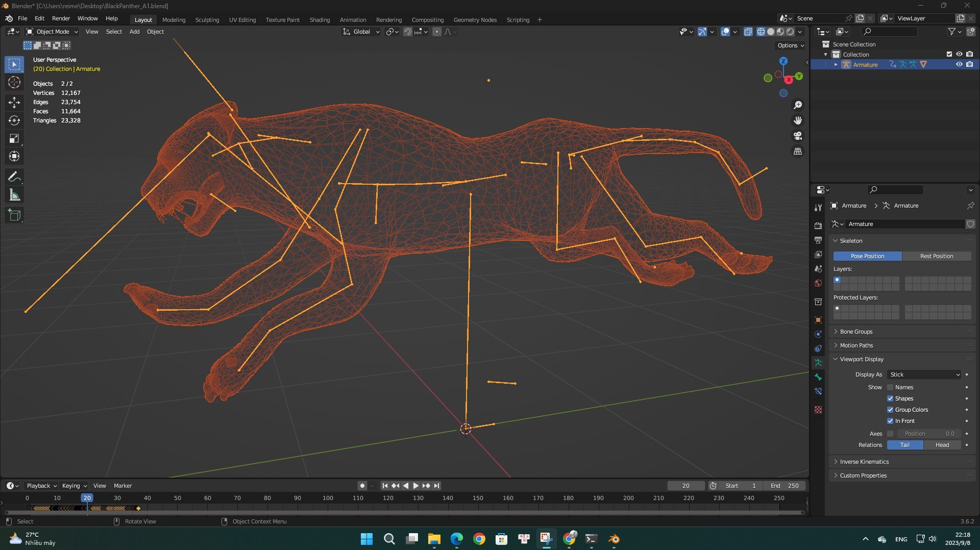
Task: Choose the Add Cube tool
Action: click(x=14, y=215)
